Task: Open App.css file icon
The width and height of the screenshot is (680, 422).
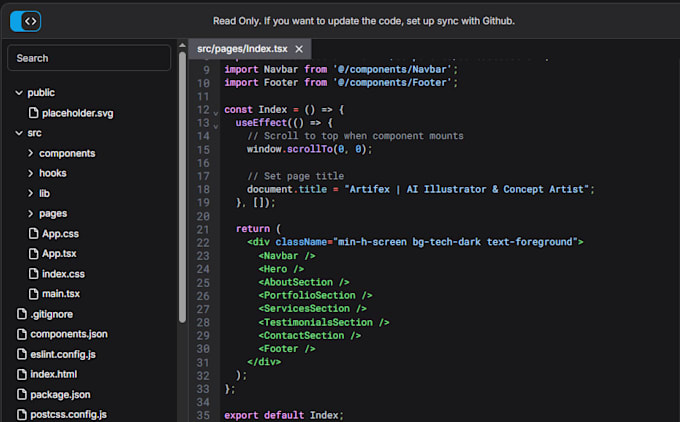Action: (x=32, y=233)
